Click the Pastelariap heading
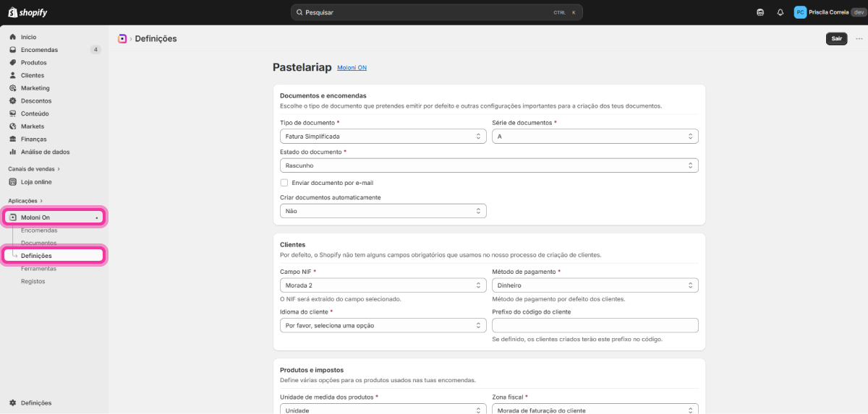The image size is (868, 414). click(x=302, y=67)
